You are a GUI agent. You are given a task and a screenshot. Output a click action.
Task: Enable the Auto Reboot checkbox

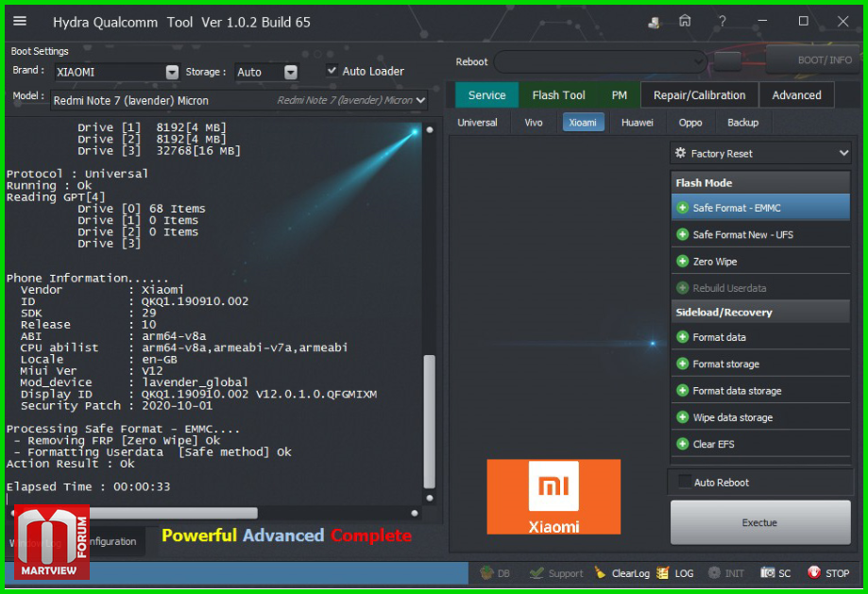[x=685, y=483]
